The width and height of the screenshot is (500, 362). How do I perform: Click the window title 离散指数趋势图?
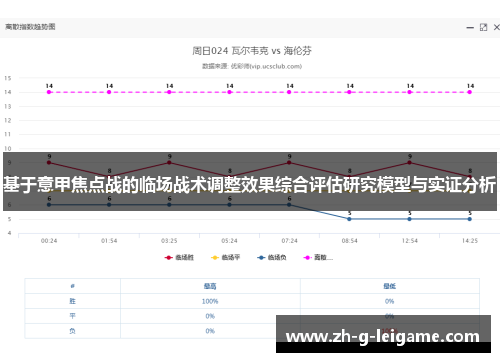30,27
